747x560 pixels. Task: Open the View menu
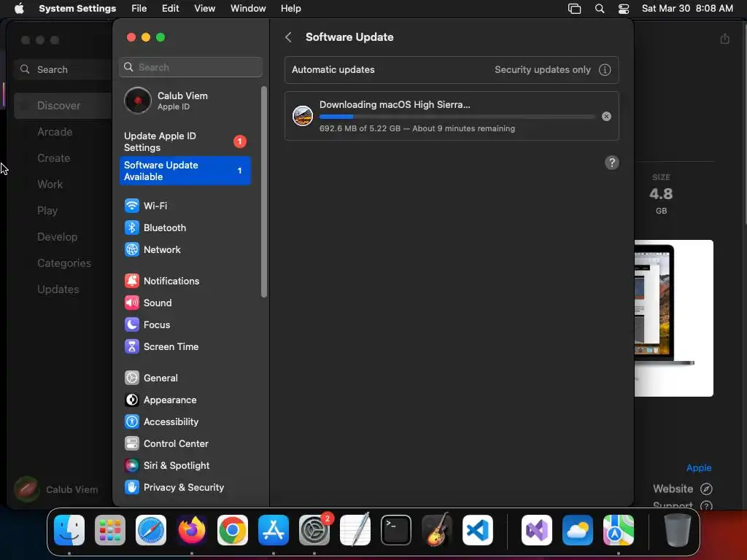pyautogui.click(x=205, y=9)
